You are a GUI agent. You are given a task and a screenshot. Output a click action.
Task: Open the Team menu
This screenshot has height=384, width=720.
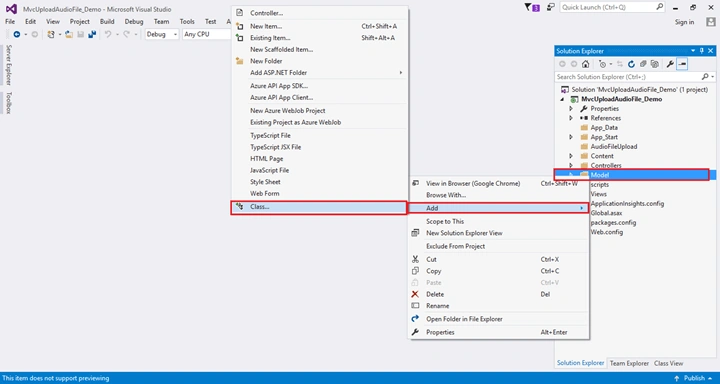tap(162, 22)
